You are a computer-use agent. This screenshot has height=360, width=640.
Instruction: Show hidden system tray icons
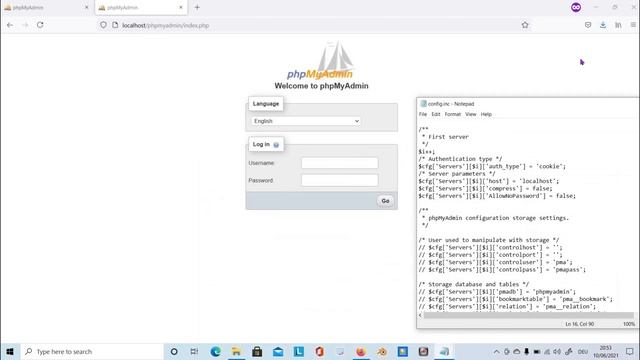[496, 351]
